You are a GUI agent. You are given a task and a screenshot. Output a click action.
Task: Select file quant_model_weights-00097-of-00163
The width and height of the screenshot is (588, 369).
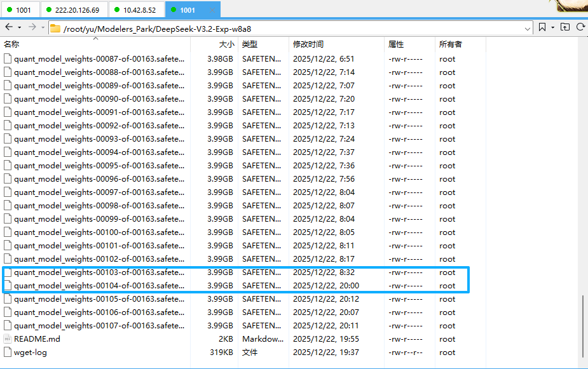(99, 192)
